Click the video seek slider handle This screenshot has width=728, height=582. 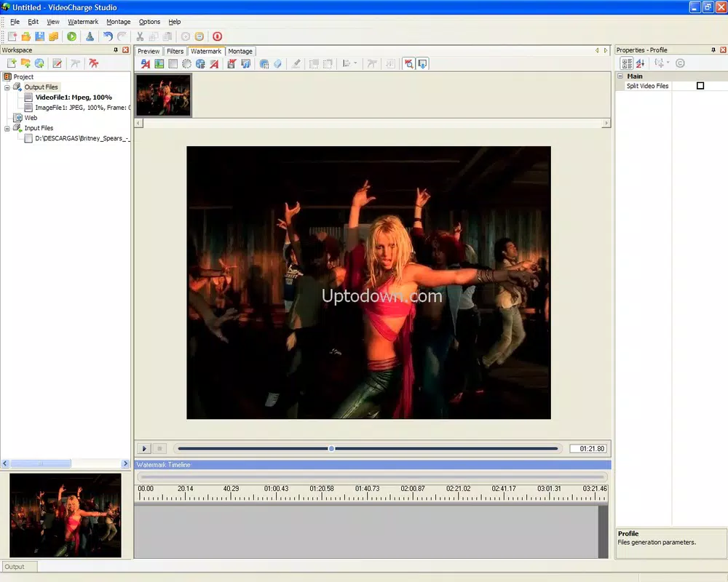coord(331,449)
